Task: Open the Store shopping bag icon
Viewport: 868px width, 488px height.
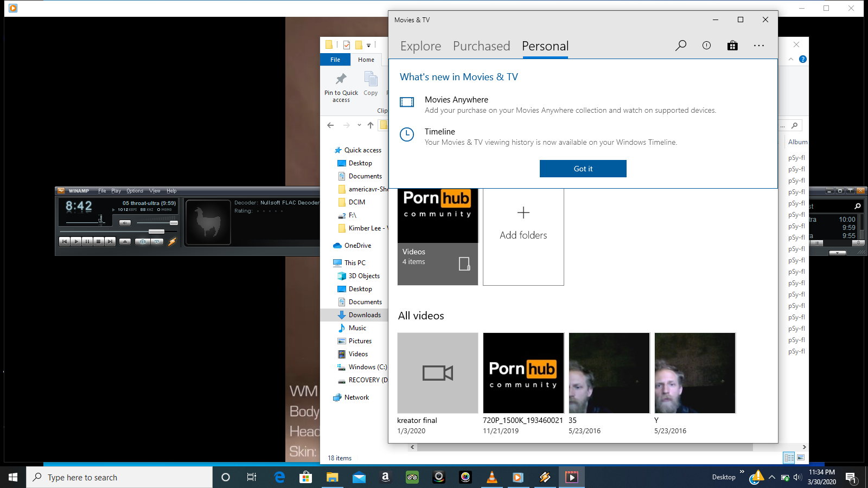Action: coord(732,46)
